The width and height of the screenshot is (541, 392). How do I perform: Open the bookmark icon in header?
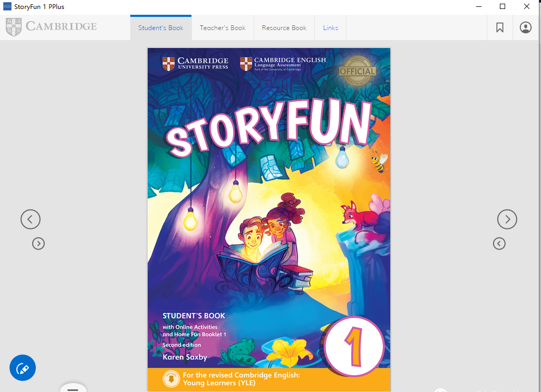click(499, 27)
